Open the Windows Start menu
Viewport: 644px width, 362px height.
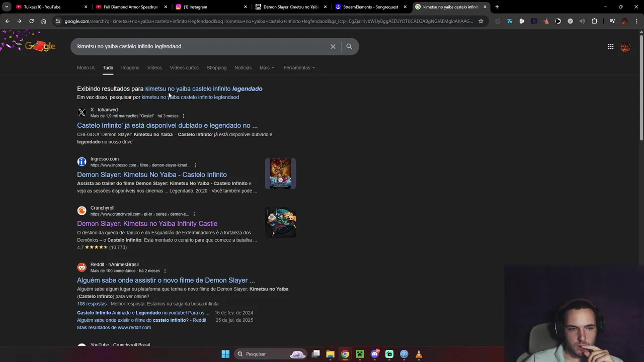point(225,354)
